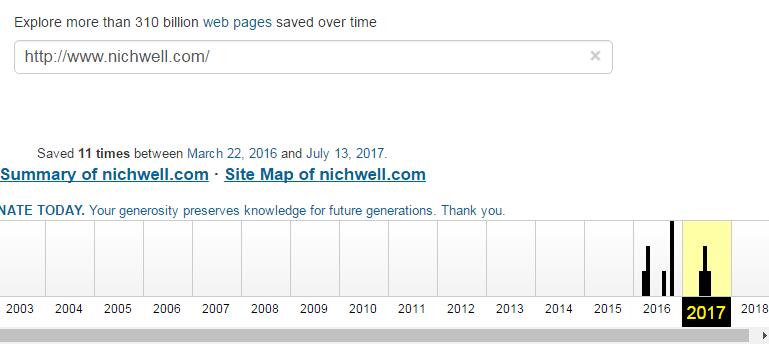Select year 2015 on the timeline
The height and width of the screenshot is (364, 769).
(608, 309)
